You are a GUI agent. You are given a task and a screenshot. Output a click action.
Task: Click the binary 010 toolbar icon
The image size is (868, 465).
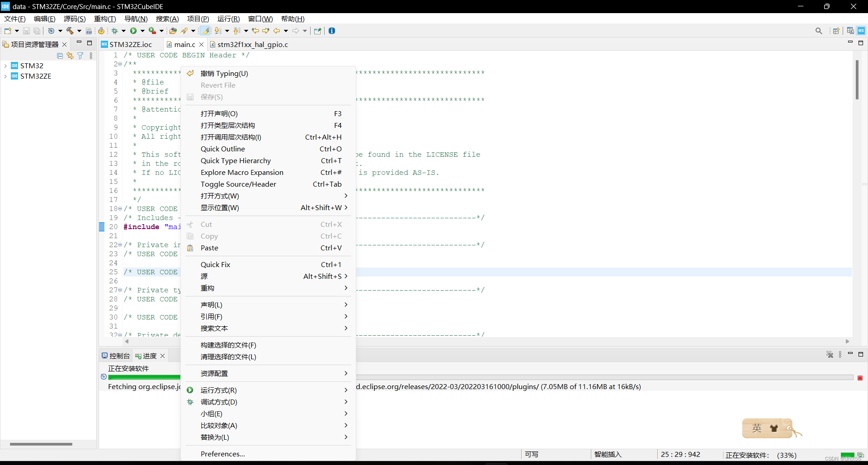click(89, 31)
